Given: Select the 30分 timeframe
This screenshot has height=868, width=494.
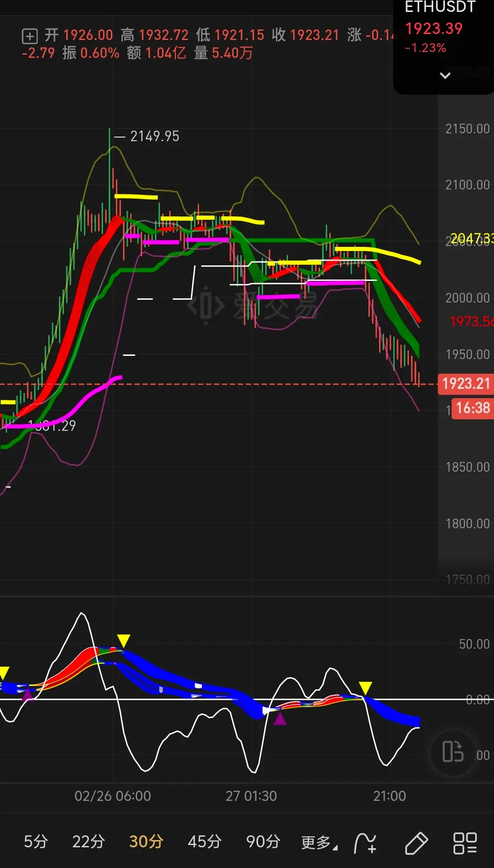Looking at the screenshot, I should [146, 842].
